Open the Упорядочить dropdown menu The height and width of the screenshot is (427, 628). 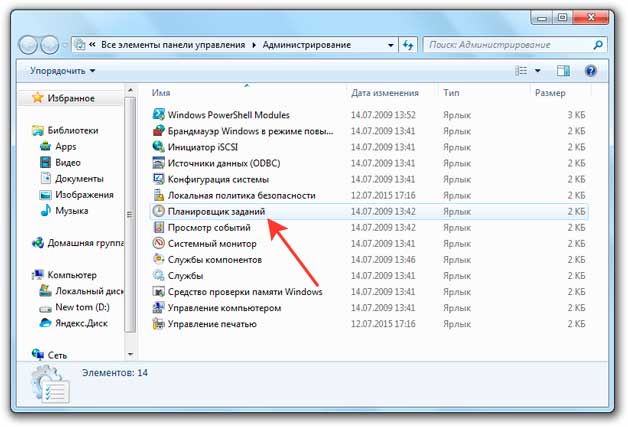(x=63, y=71)
